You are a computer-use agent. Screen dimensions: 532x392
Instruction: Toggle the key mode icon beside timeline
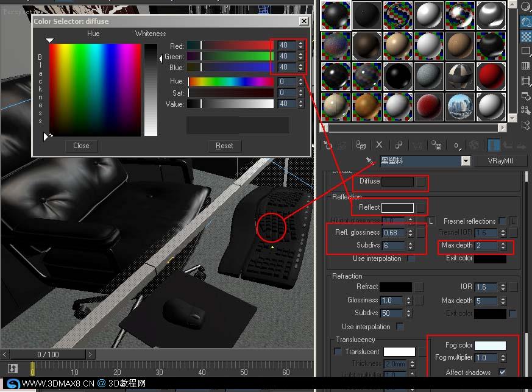(x=13, y=369)
